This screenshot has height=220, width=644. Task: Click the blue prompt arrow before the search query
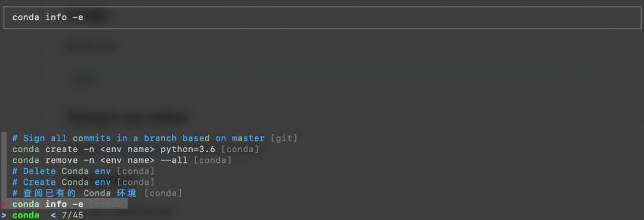(4, 215)
